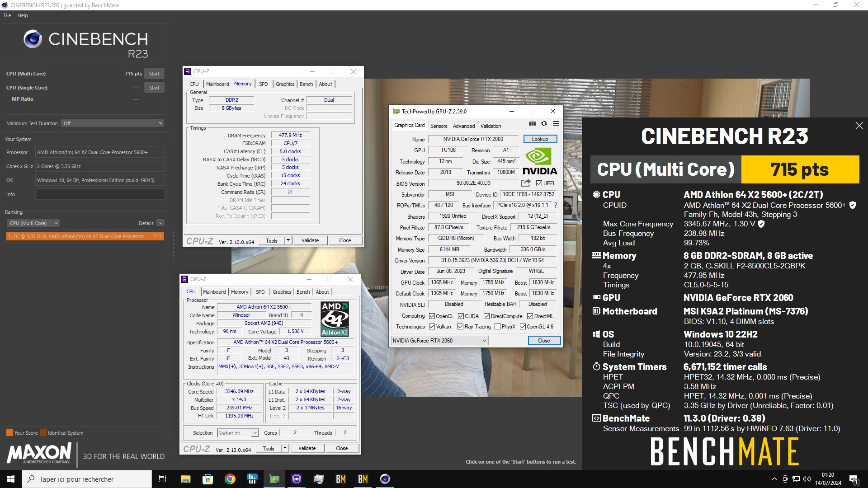This screenshot has height=488, width=868.
Task: Toggle the Ray Tracing checkbox
Action: pos(460,327)
